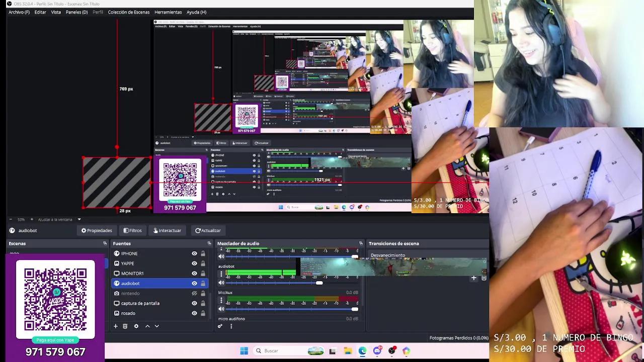This screenshot has height=362, width=644.
Task: Click the Propiedades button
Action: (97, 231)
